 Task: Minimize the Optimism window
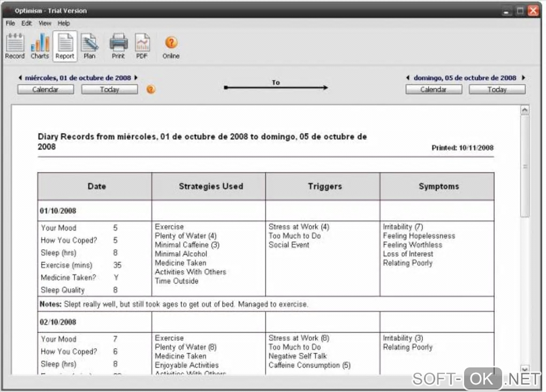(x=506, y=11)
